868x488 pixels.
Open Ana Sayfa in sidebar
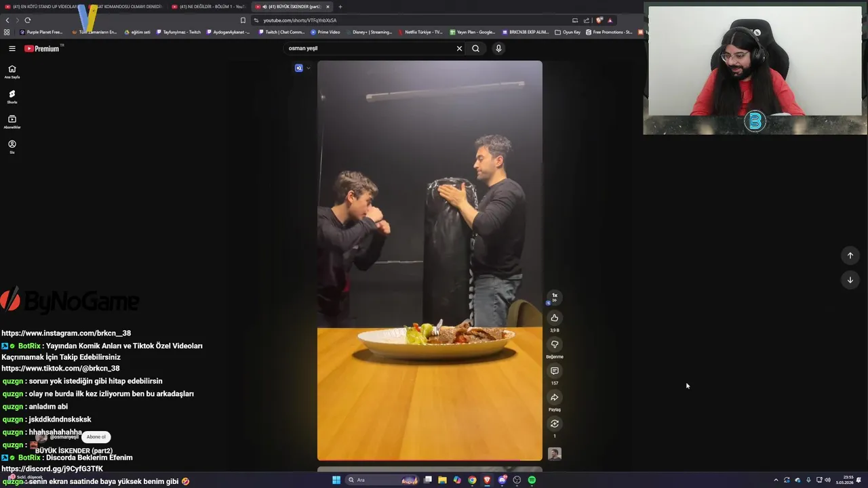[x=12, y=71]
